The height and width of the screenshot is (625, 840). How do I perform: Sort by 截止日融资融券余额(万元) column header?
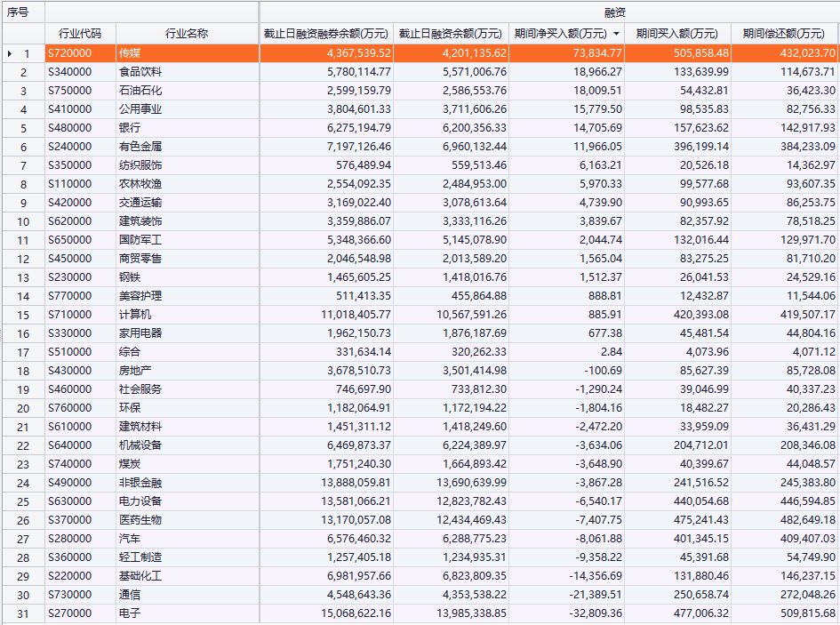[x=326, y=34]
